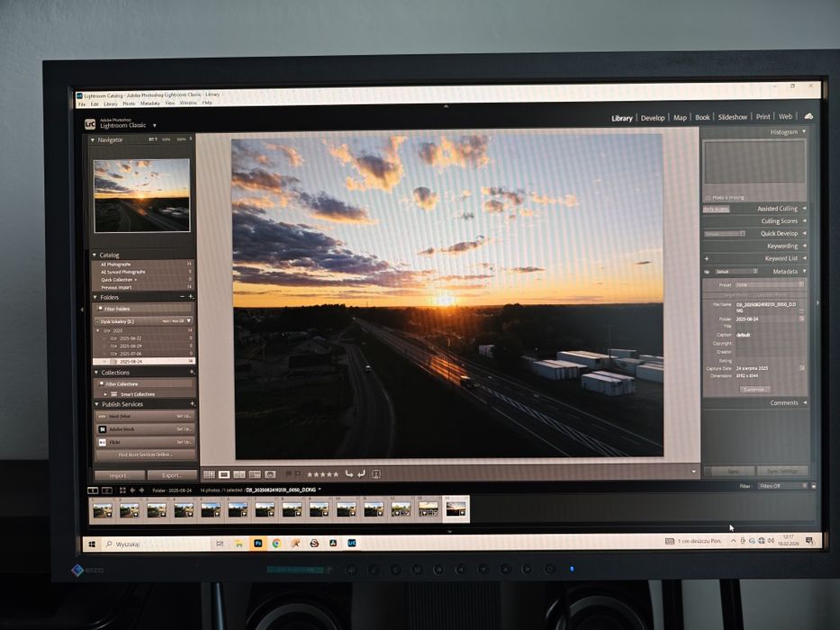Click Find More Services Online
The image size is (840, 630).
coord(145,454)
